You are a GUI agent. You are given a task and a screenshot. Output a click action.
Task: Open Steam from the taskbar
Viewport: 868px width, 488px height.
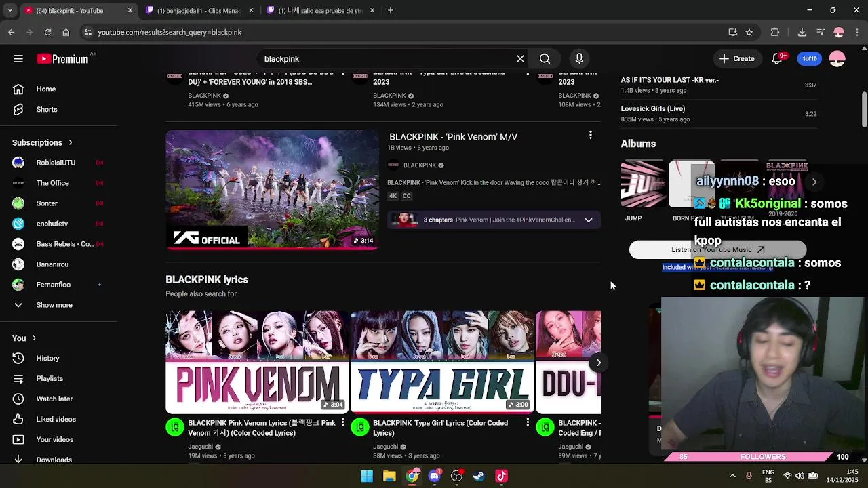tap(479, 476)
